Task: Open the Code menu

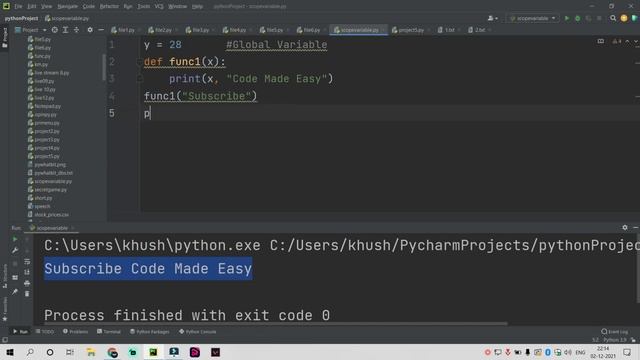Action: [89, 6]
